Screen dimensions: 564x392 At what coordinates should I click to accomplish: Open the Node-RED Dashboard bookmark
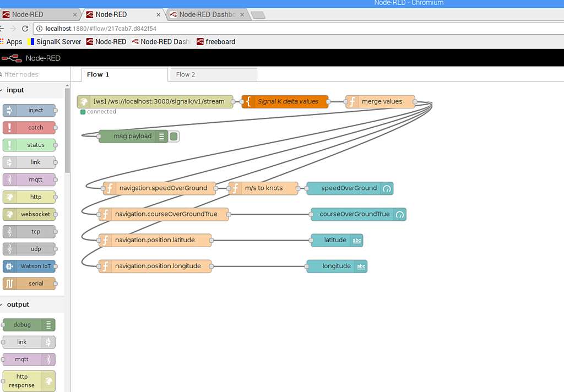161,42
